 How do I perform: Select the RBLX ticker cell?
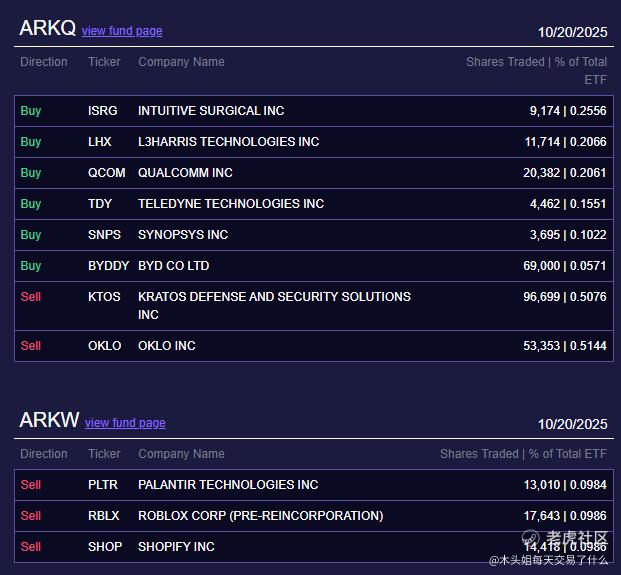104,516
